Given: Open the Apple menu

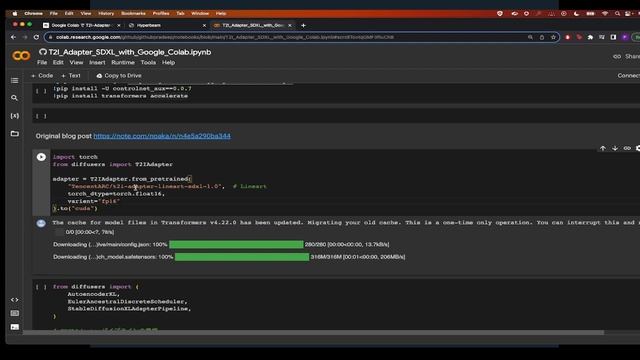Looking at the screenshot, I should (15, 13).
